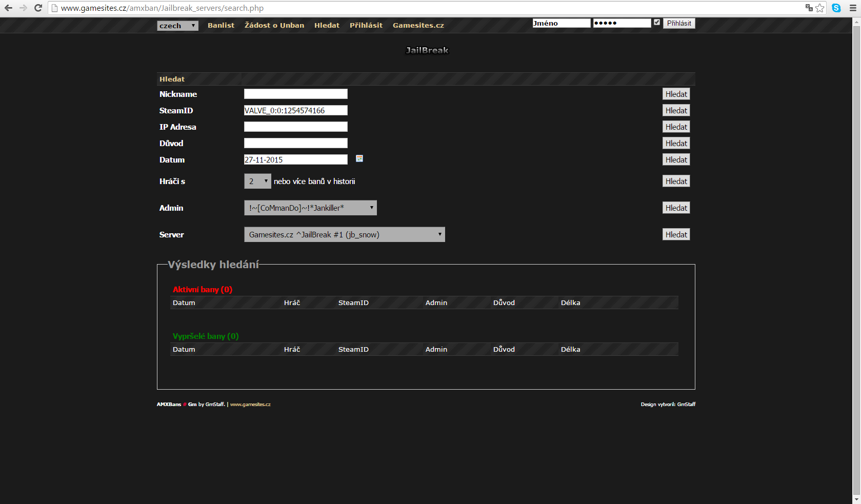
Task: Search by IP Adresa with its Hledat button
Action: [x=676, y=127]
